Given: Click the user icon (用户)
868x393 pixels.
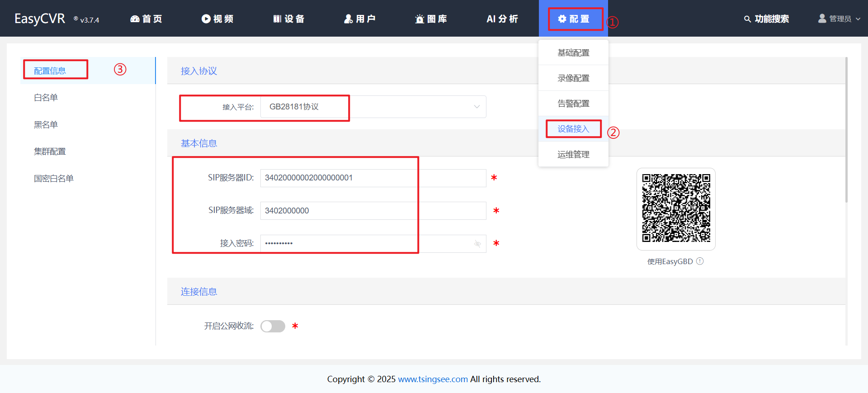Looking at the screenshot, I should (348, 19).
